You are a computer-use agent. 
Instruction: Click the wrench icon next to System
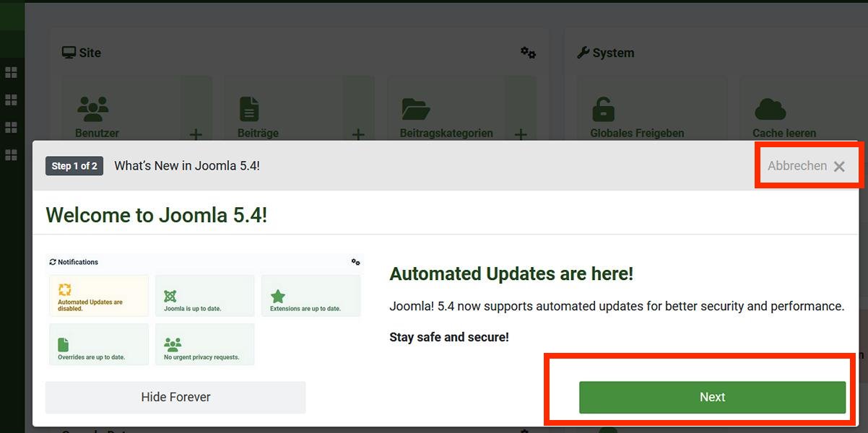point(583,51)
